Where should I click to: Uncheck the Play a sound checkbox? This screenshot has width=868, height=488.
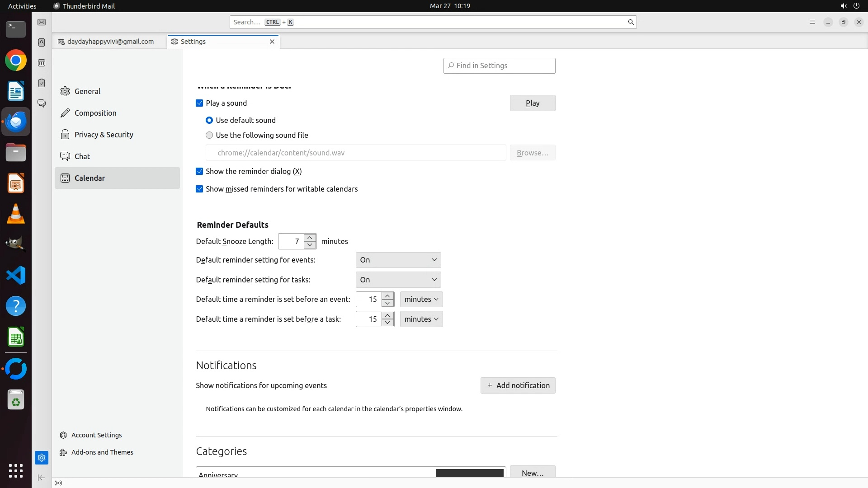[199, 103]
